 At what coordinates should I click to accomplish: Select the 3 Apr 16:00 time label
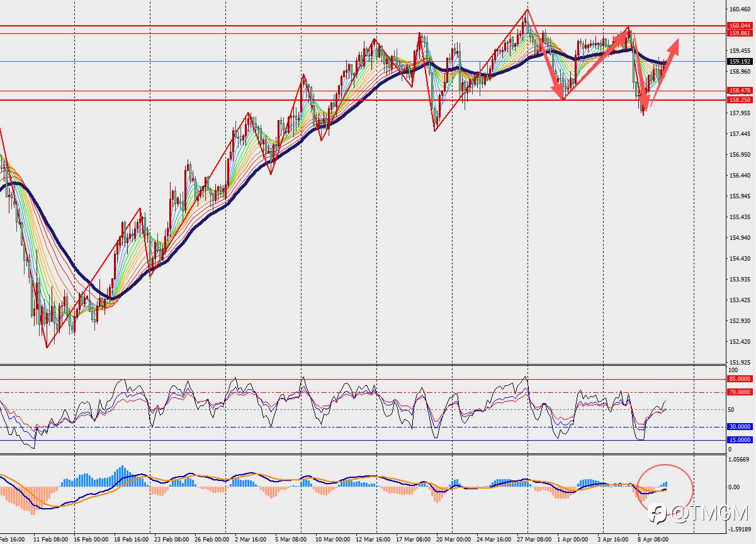click(613, 540)
